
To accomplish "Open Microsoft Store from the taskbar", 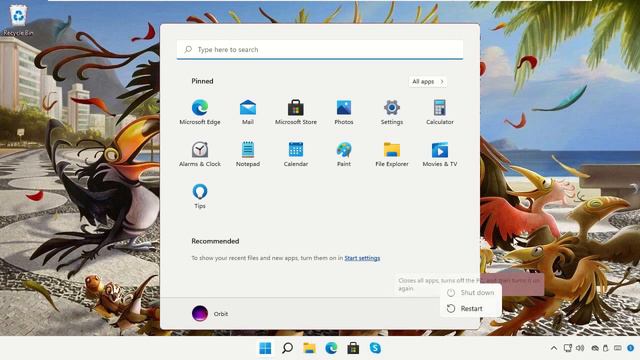I will (353, 348).
